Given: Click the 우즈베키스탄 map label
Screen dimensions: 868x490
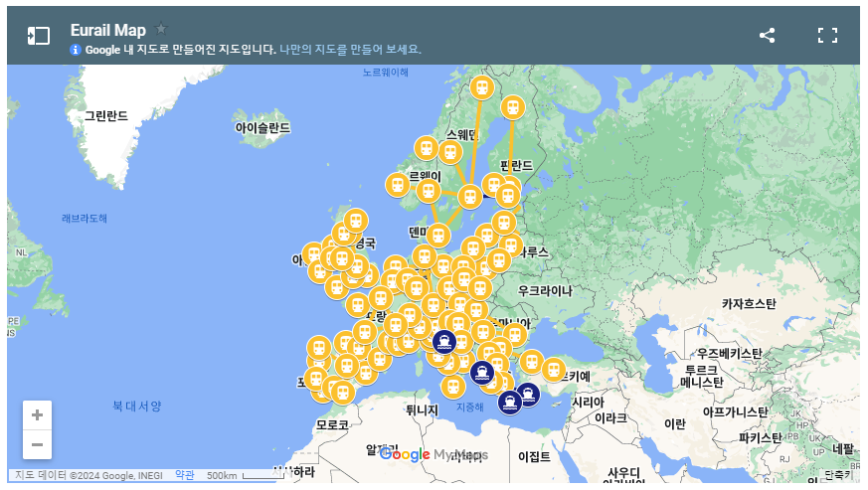Looking at the screenshot, I should click(x=729, y=353).
